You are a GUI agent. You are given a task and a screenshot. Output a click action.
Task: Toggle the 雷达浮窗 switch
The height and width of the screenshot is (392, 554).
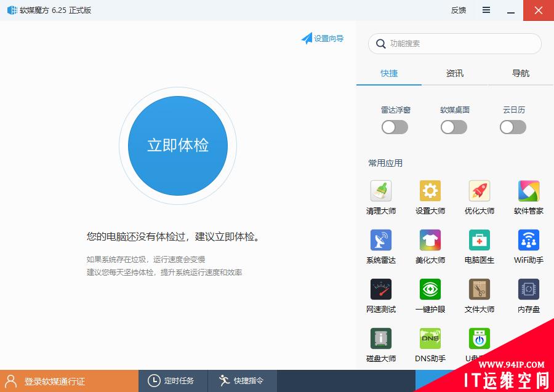click(395, 127)
